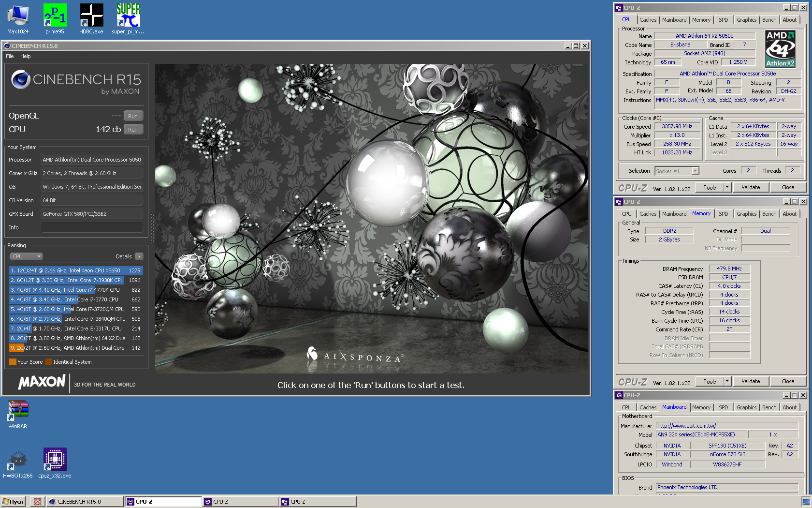The width and height of the screenshot is (812, 508).
Task: Click the red taskbar quick-launch icon
Action: point(37,502)
